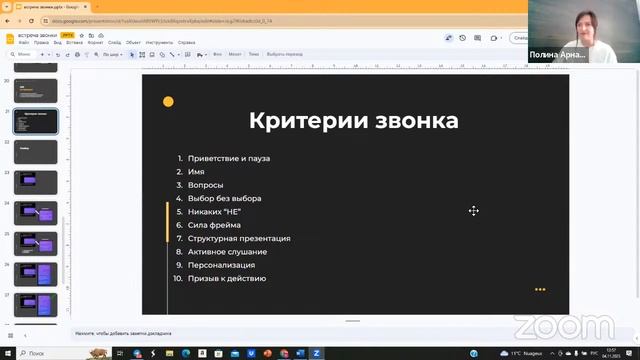Click the Меню search field in the toolbar

click(x=22, y=54)
